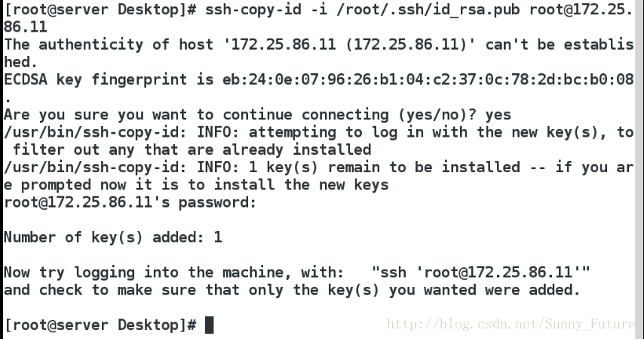Click the root@172.25.86.11's password prompt
Viewport: 644px width, 339px height.
tap(130, 202)
